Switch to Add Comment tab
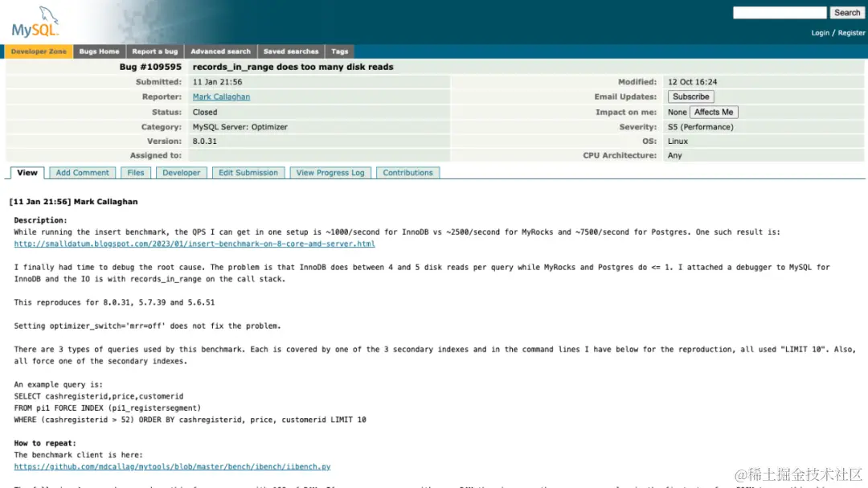The height and width of the screenshot is (488, 868). click(x=83, y=173)
